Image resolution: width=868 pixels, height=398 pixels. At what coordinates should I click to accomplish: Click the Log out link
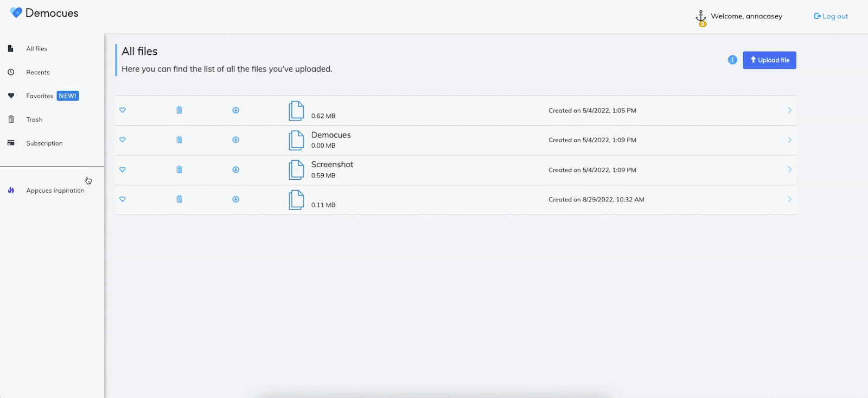pyautogui.click(x=831, y=16)
